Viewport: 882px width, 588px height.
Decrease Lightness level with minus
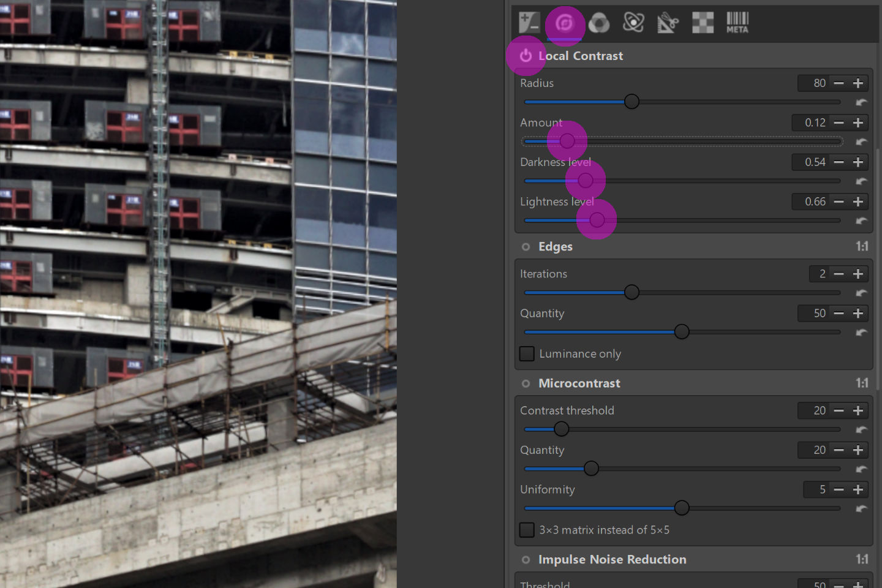pos(839,202)
